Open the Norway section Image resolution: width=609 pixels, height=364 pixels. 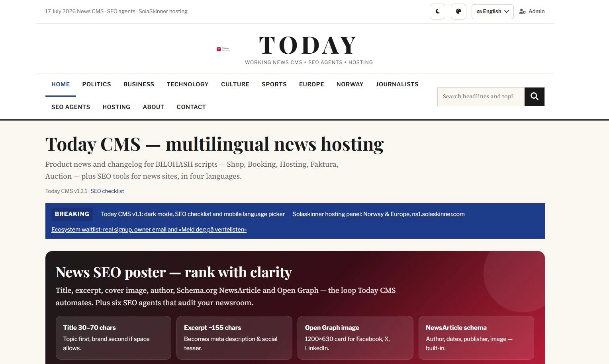coord(350,84)
